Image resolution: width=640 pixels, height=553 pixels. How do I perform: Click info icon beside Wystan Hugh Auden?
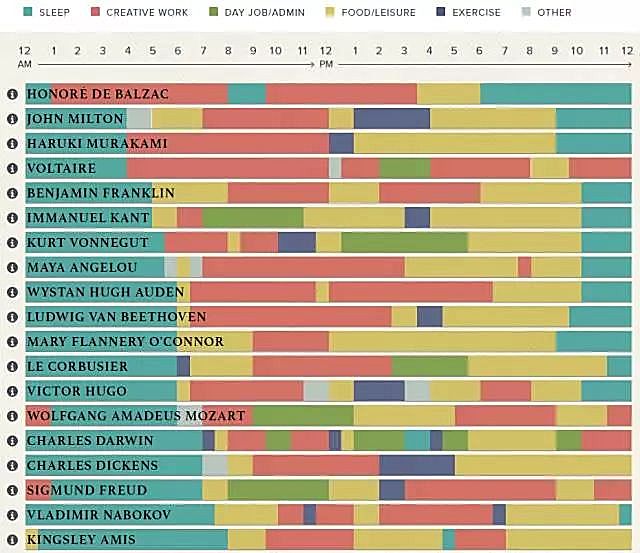tap(12, 292)
